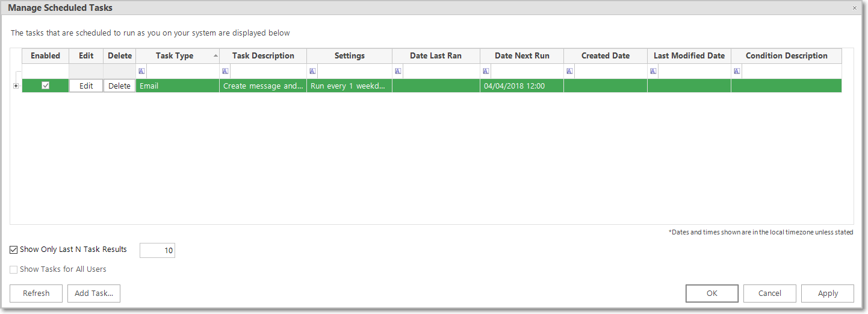The height and width of the screenshot is (314, 868).
Task: Sort by the Date Next Run header
Action: 522,55
